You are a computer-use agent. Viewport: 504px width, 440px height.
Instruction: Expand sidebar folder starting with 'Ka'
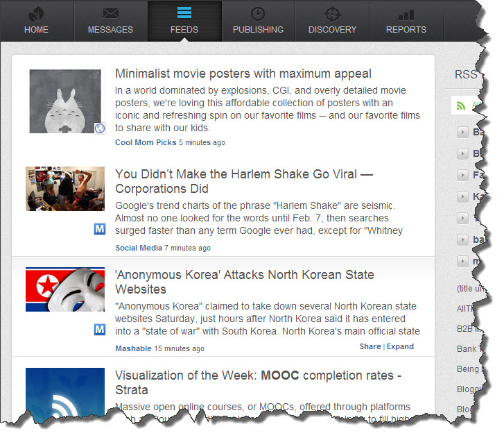point(462,196)
